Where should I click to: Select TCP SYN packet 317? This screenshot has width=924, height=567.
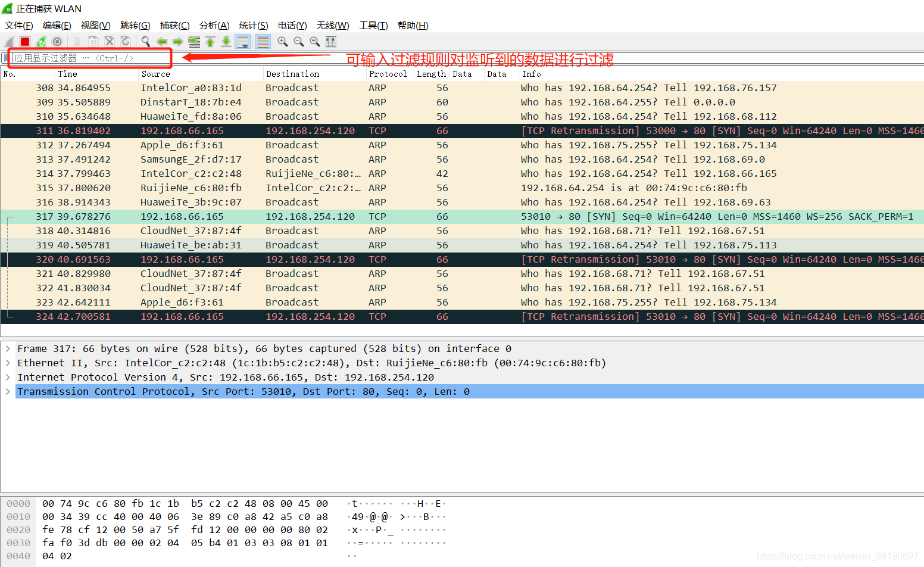pos(462,216)
